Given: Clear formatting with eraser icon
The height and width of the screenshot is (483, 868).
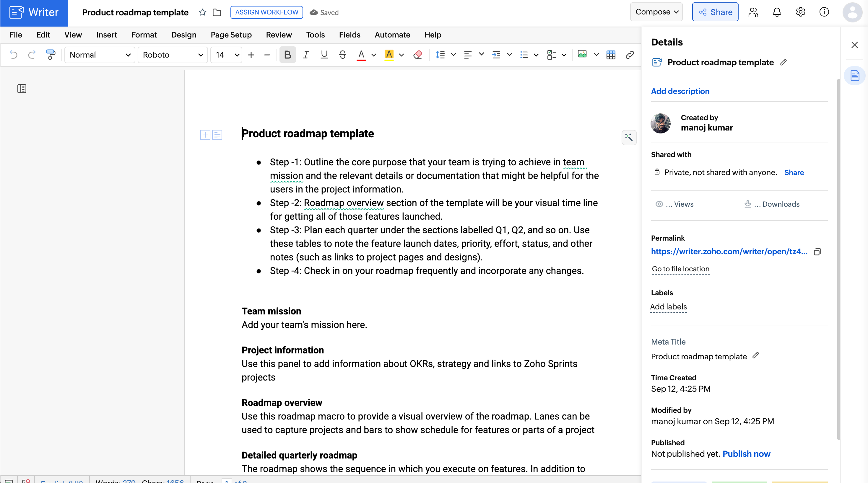Looking at the screenshot, I should (x=418, y=55).
